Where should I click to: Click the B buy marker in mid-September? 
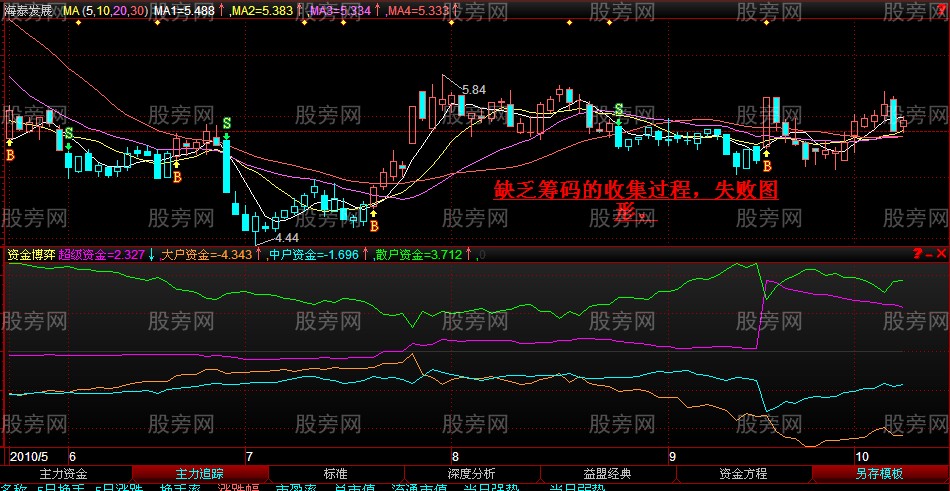tap(766, 165)
